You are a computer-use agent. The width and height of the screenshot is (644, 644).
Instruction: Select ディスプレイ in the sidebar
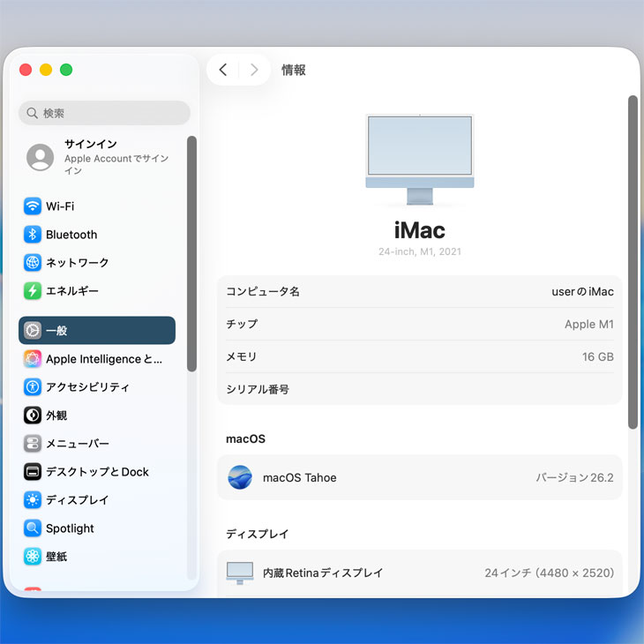tap(78, 500)
